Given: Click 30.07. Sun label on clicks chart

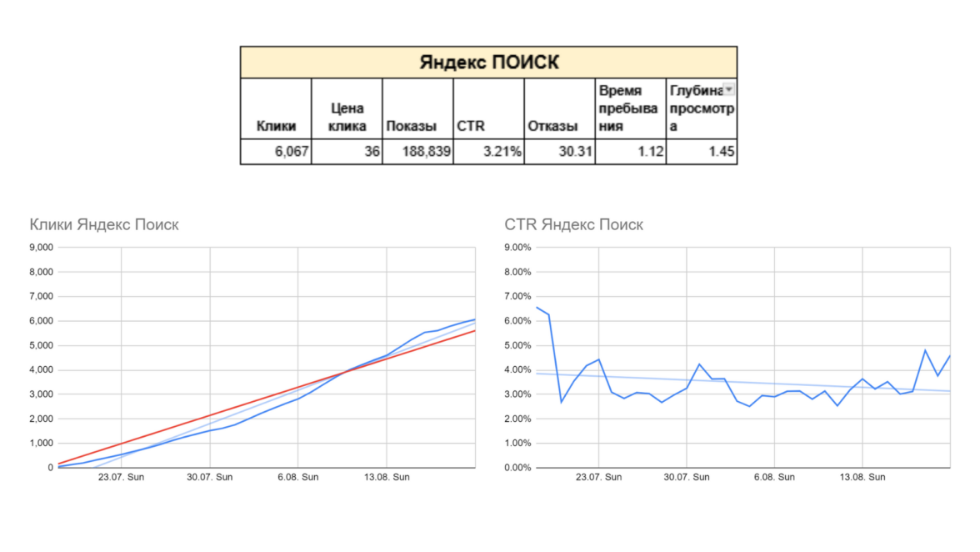Looking at the screenshot, I should point(210,477).
